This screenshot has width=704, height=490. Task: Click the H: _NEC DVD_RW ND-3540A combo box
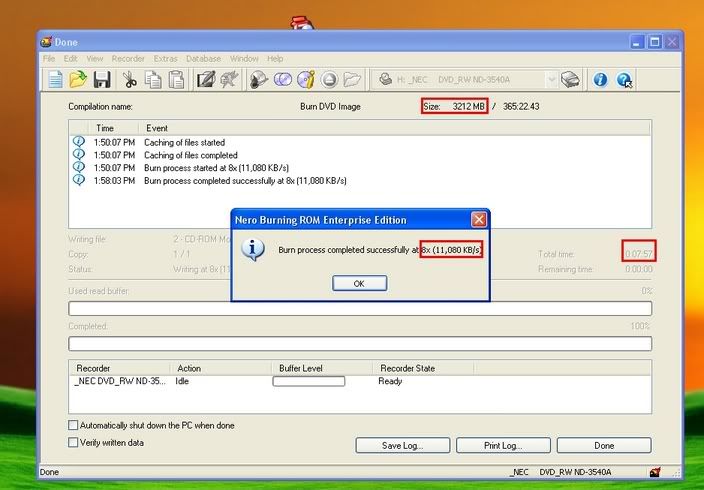464,80
